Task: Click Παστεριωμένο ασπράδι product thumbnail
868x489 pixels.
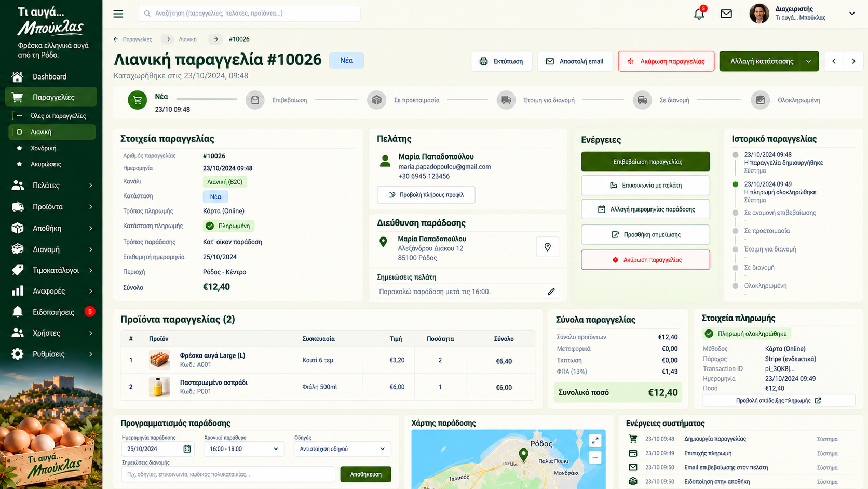Action: pos(159,387)
